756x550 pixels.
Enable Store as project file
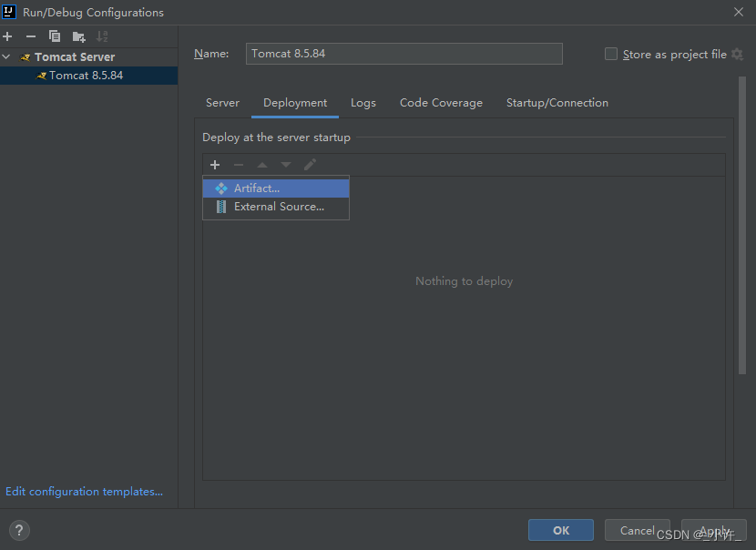(x=611, y=54)
